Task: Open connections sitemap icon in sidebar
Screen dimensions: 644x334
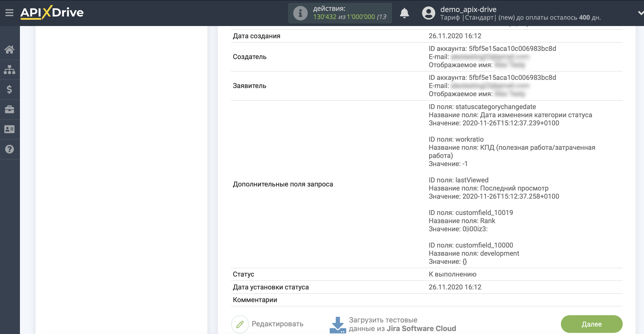Action: [10, 70]
